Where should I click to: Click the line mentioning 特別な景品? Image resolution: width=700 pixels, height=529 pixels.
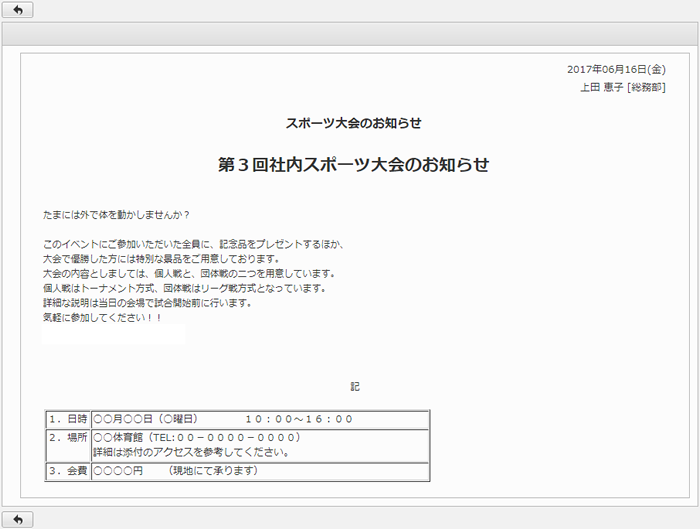[160, 259]
